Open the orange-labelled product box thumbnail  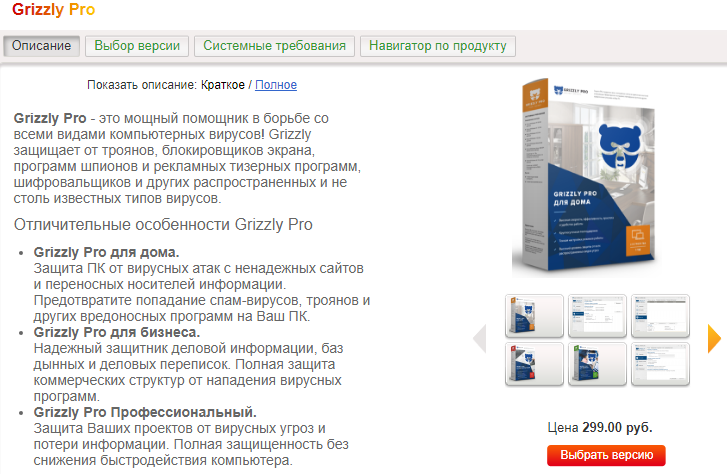tap(534, 316)
